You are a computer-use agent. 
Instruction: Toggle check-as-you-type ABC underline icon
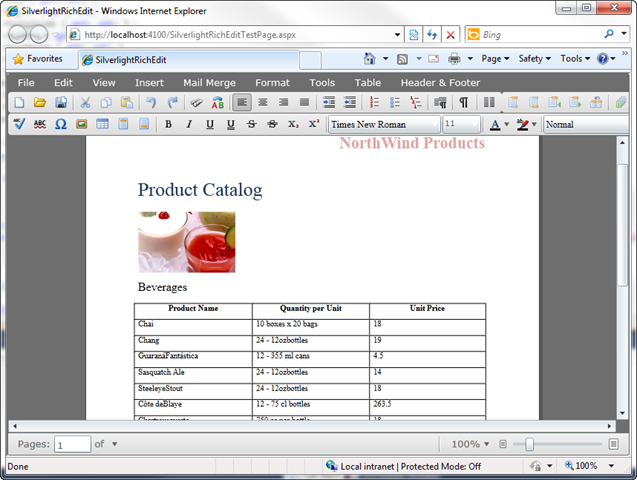pos(40,124)
